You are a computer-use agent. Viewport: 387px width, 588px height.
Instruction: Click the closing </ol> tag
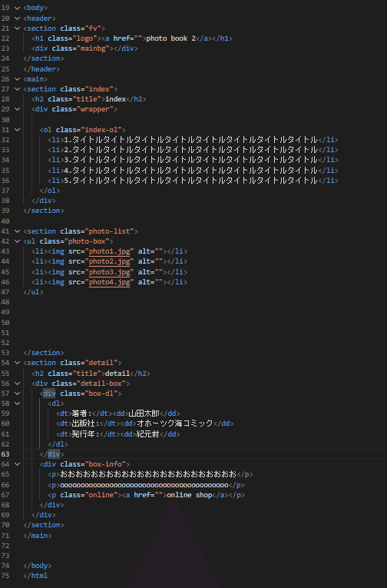point(50,191)
